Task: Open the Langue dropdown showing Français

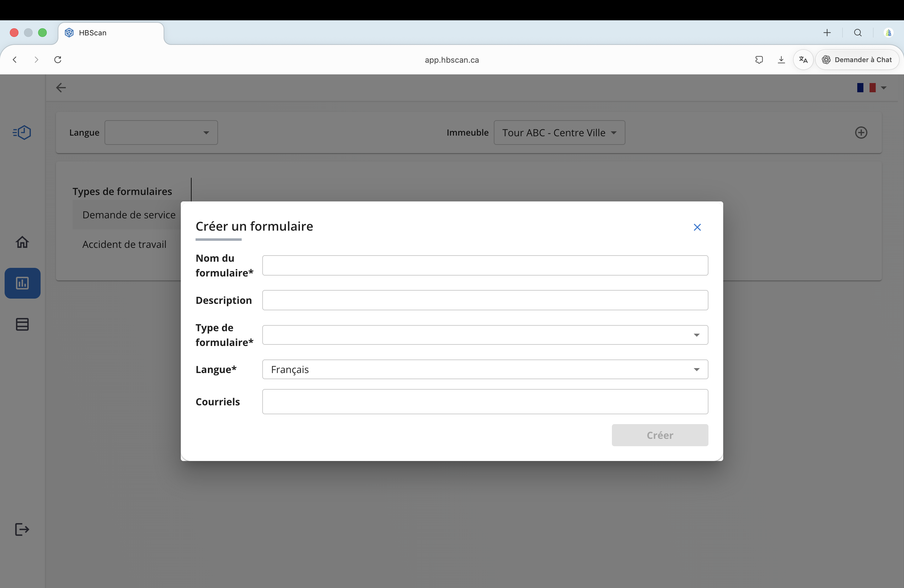Action: 485,369
